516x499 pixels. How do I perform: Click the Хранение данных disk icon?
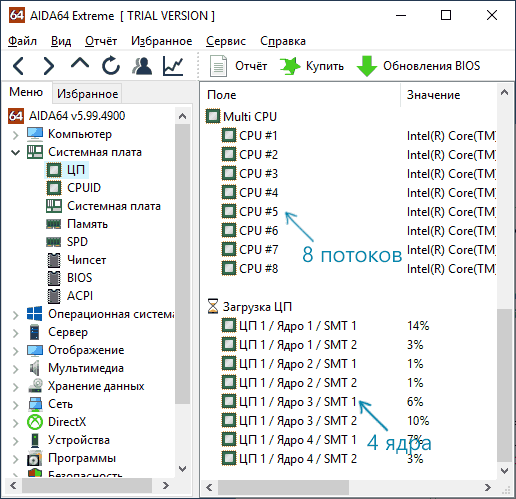35,386
